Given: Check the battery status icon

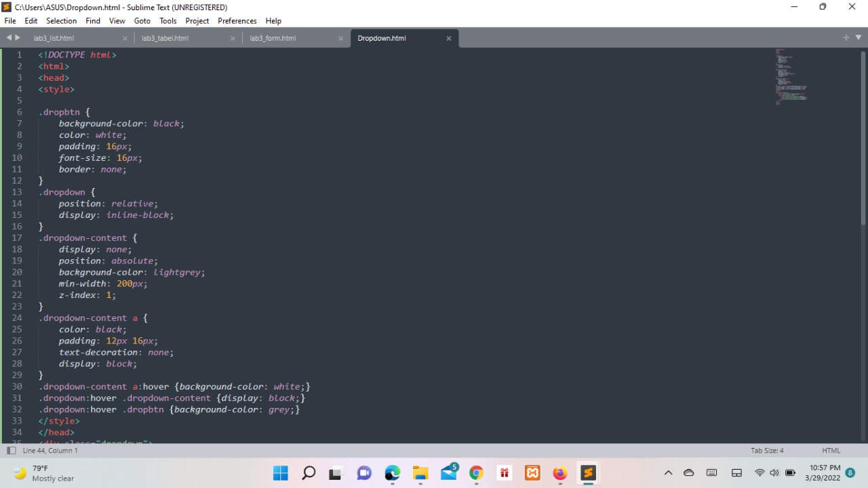Looking at the screenshot, I should pos(790,473).
